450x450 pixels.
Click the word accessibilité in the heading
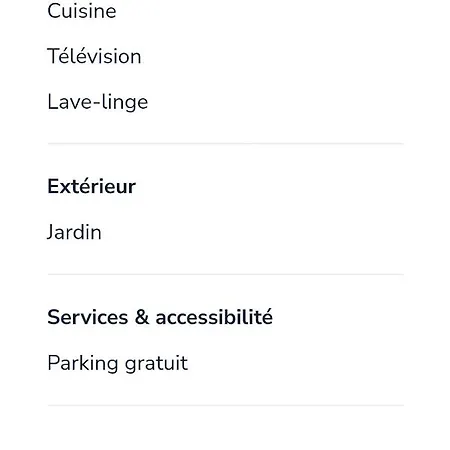tap(214, 317)
